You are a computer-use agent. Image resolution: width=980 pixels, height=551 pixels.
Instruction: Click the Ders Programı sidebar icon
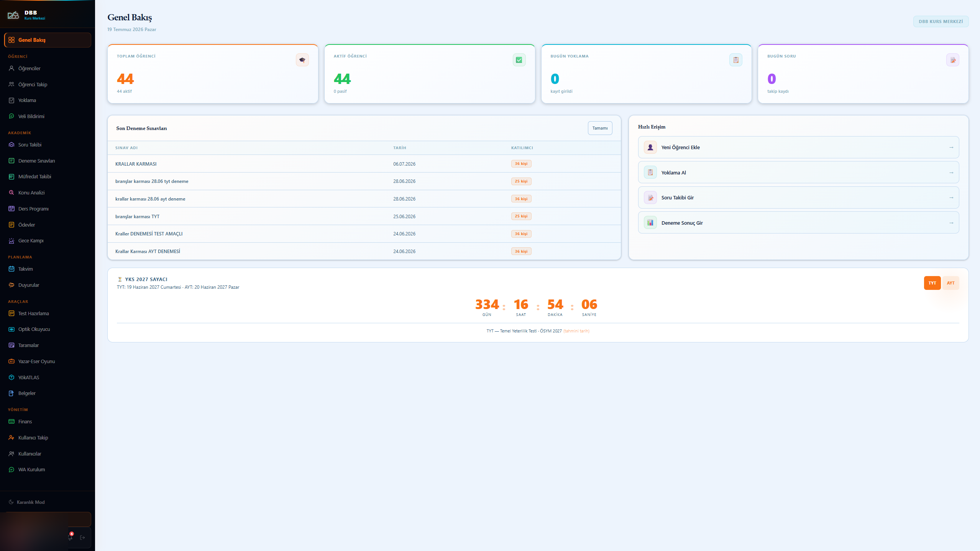click(x=11, y=209)
